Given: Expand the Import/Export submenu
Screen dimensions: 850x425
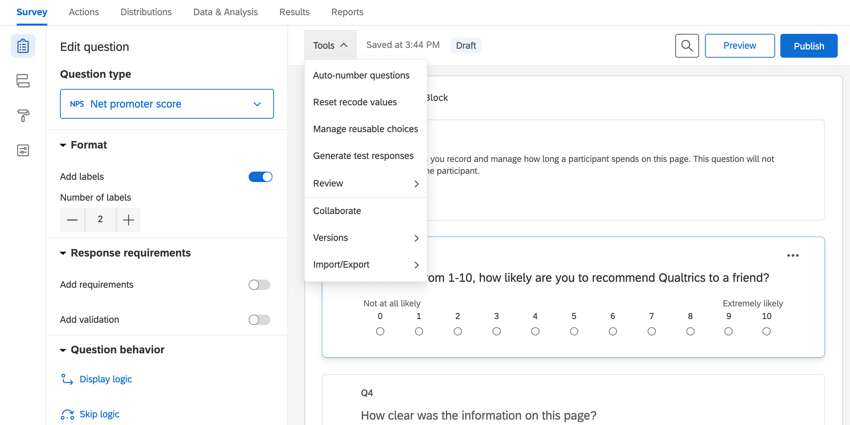Looking at the screenshot, I should pos(366,265).
